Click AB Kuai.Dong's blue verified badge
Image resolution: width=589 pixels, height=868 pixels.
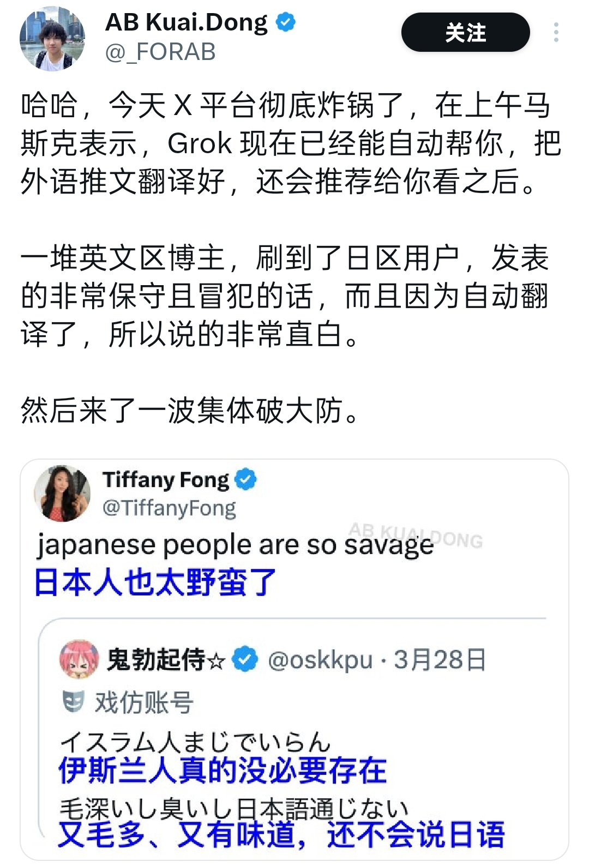click(x=286, y=22)
